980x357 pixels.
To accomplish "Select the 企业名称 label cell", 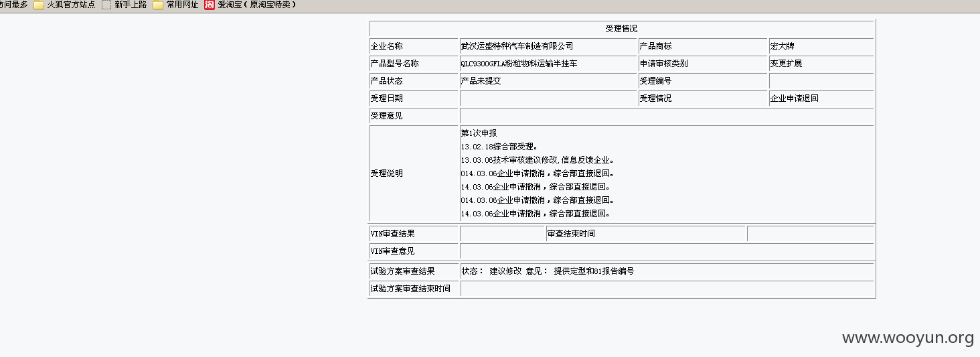I will 414,46.
